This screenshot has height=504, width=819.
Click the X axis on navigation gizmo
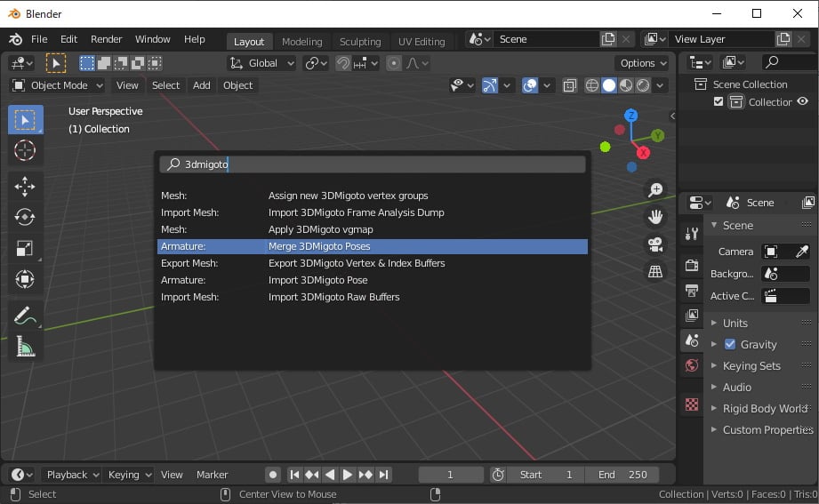[643, 153]
